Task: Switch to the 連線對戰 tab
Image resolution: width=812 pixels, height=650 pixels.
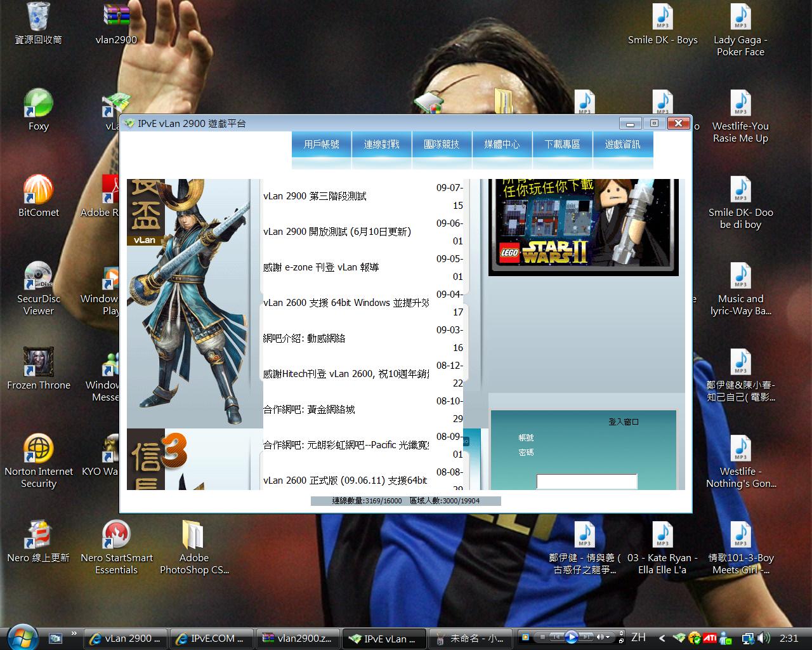Action: pyautogui.click(x=382, y=145)
